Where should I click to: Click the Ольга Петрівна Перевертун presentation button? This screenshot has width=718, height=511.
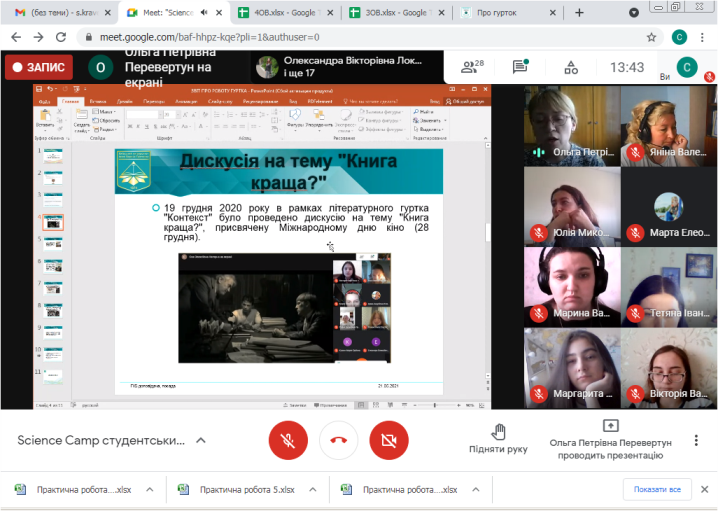click(610, 439)
